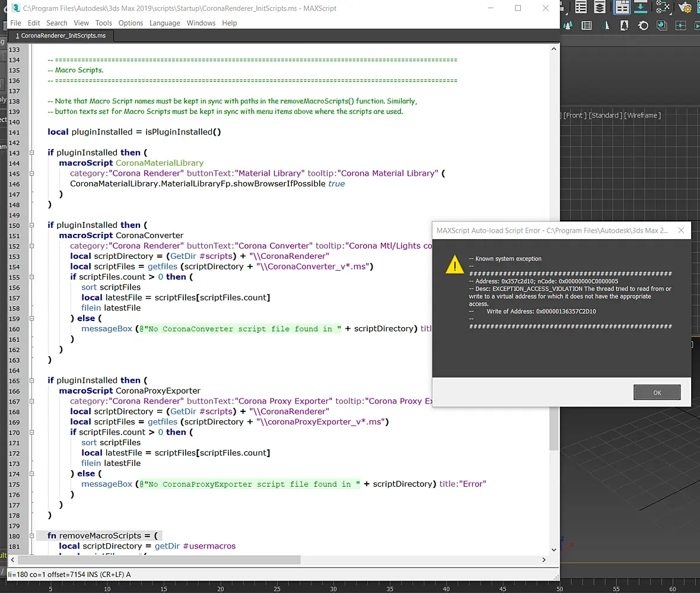
Task: Click the horizontal scrollbar right arrow
Action: pyautogui.click(x=544, y=560)
